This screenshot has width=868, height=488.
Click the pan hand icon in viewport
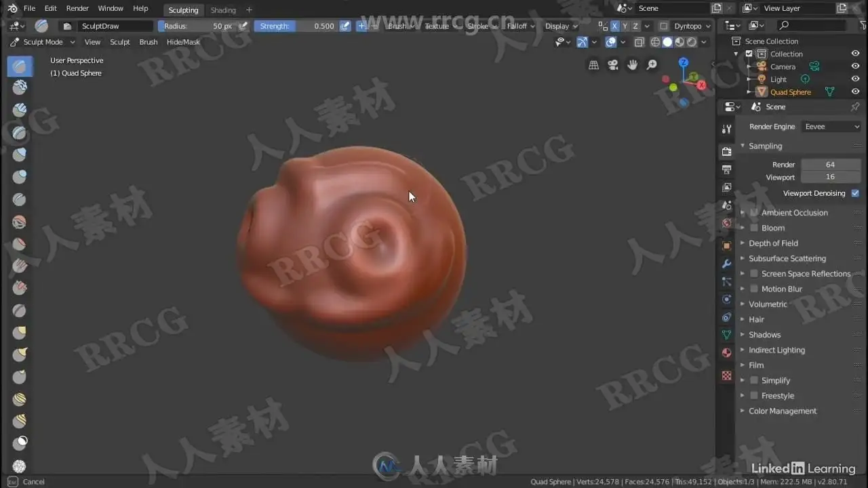(x=632, y=65)
